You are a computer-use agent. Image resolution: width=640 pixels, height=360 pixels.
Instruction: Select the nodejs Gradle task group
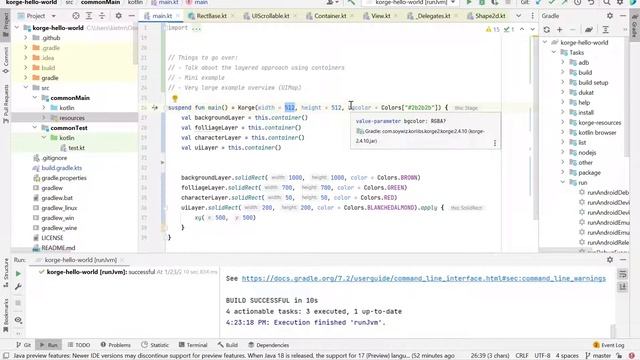(x=587, y=153)
